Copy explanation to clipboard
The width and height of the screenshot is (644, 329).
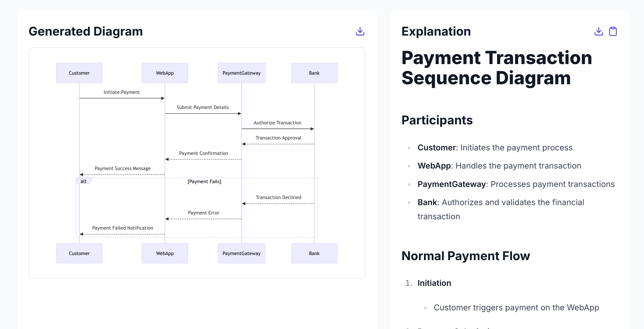(613, 32)
